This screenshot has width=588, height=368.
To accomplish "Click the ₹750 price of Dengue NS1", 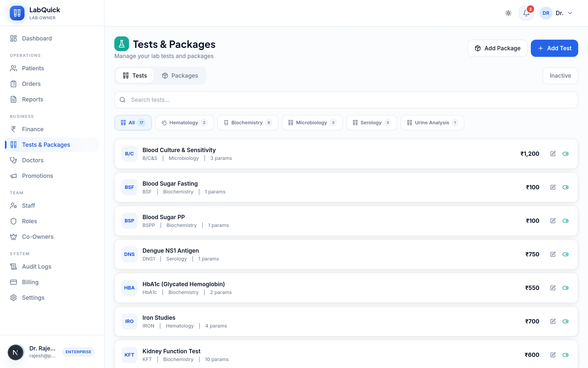I will pos(532,254).
